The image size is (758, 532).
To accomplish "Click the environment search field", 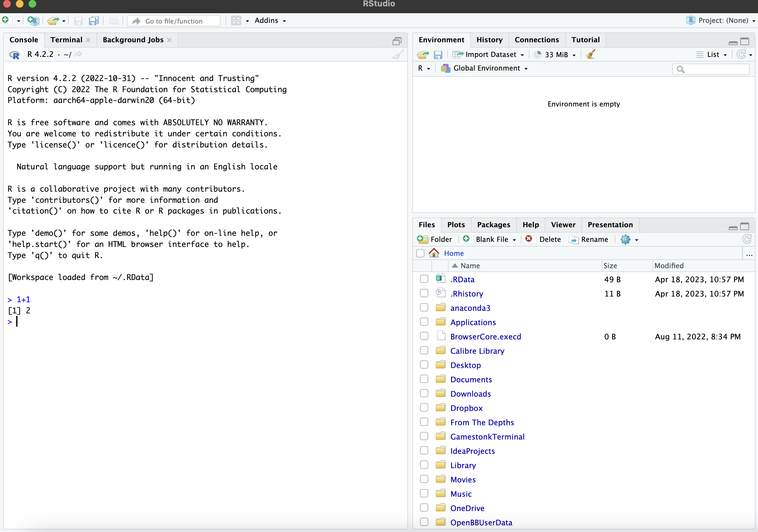I will click(710, 69).
